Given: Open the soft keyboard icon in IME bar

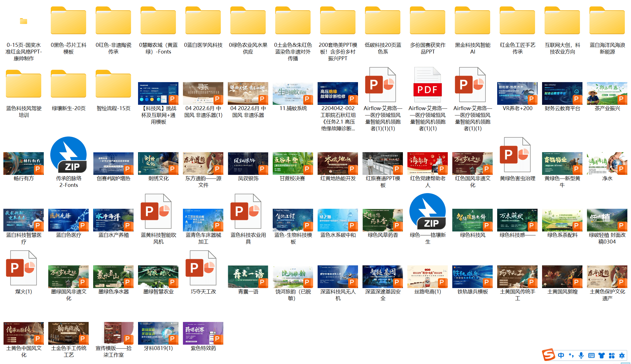Looking at the screenshot, I should [591, 356].
